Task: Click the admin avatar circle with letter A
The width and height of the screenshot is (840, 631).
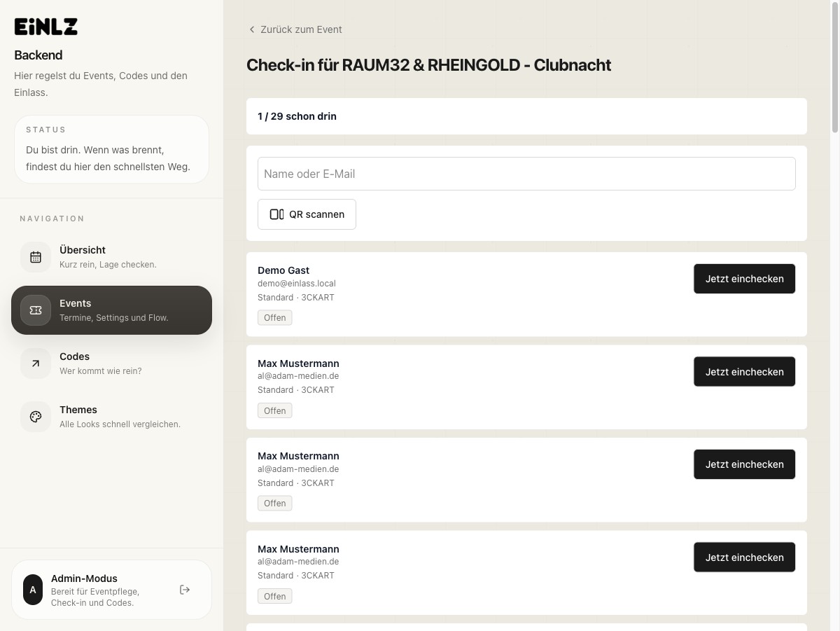Action: [x=33, y=590]
